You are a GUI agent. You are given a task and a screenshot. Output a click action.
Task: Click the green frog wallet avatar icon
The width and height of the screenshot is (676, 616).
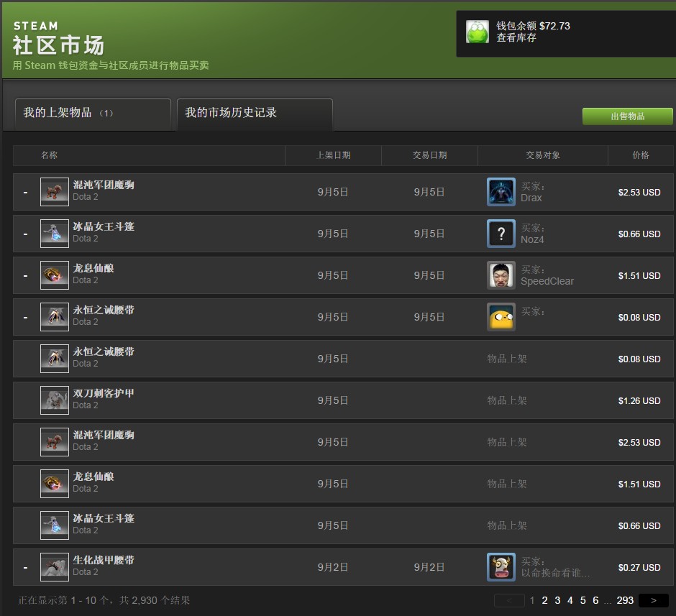click(x=478, y=32)
